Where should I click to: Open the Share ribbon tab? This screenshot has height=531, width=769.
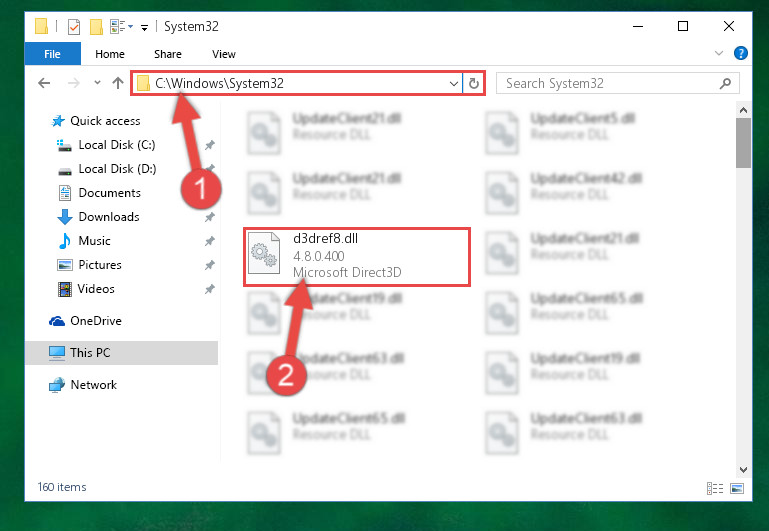(x=168, y=54)
